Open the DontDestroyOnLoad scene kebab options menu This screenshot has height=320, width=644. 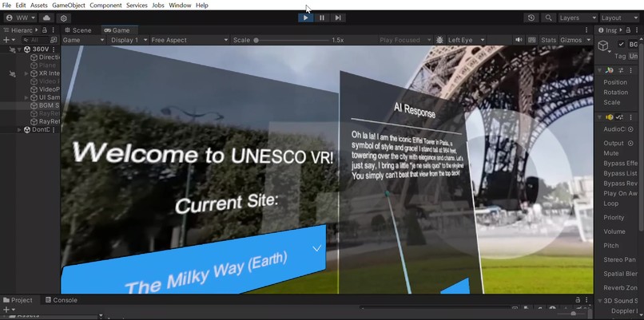tap(54, 129)
